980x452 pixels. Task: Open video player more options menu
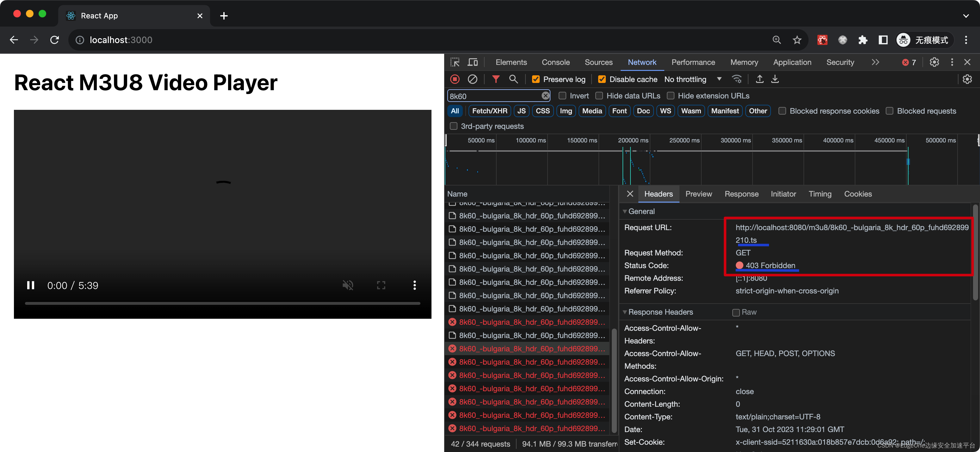[415, 285]
